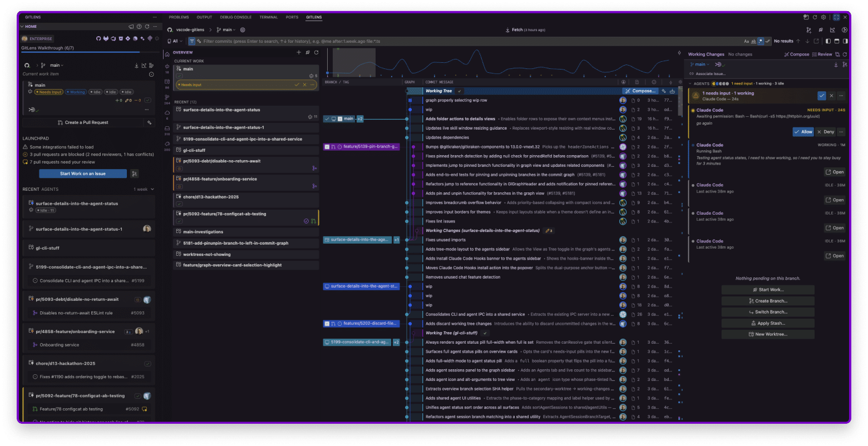This screenshot has width=868, height=446.
Task: Click the Compose... button on the Working Tree row
Action: [x=640, y=91]
